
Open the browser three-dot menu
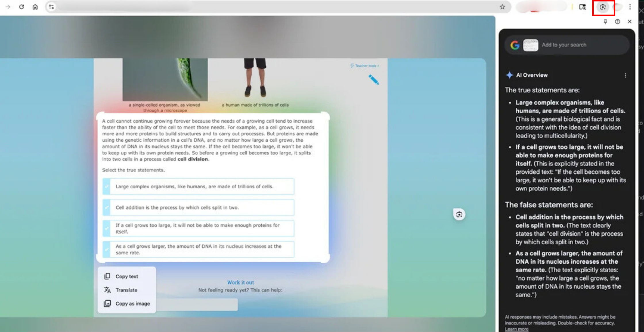point(629,7)
